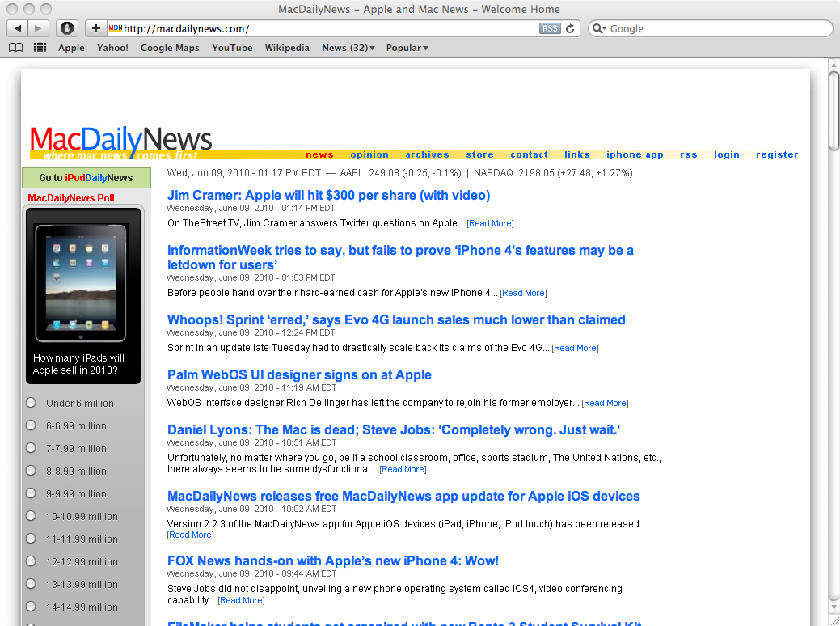The height and width of the screenshot is (626, 840).
Task: Open the archives section
Action: [x=427, y=154]
